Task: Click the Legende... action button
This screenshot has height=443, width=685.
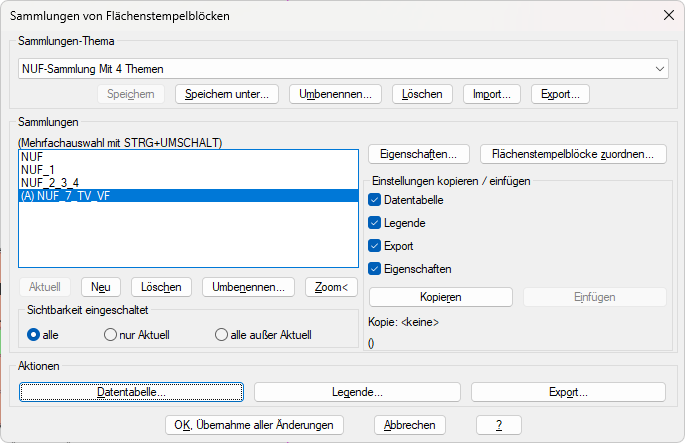Action: [x=357, y=392]
